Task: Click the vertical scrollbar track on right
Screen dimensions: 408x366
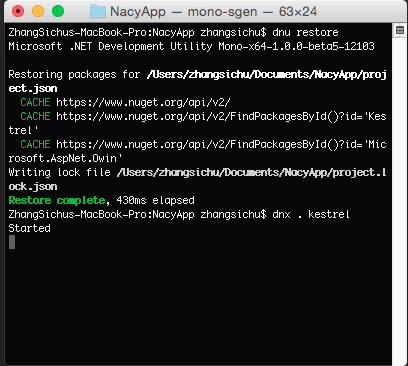Action: pos(400,200)
